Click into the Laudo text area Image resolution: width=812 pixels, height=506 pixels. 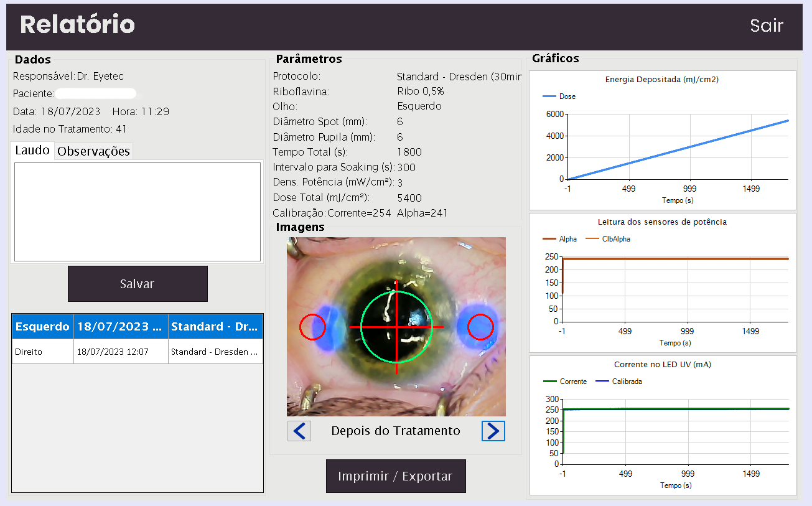(138, 212)
